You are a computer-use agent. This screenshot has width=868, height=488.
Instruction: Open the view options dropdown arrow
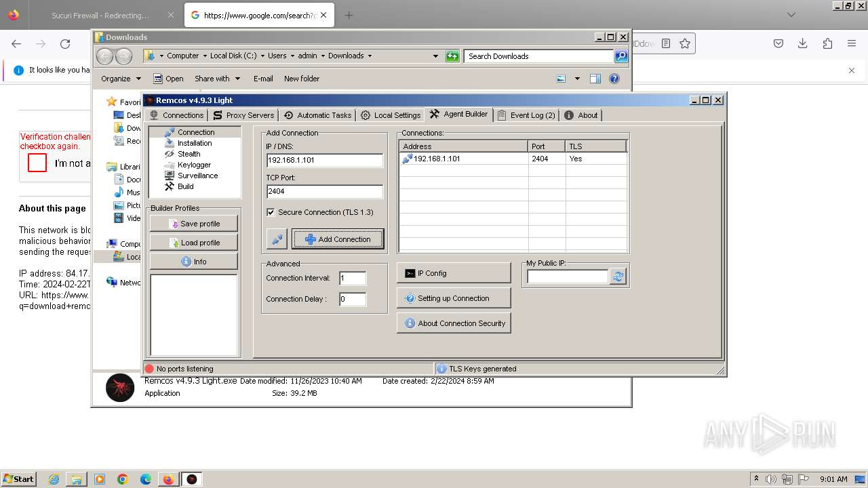577,79
